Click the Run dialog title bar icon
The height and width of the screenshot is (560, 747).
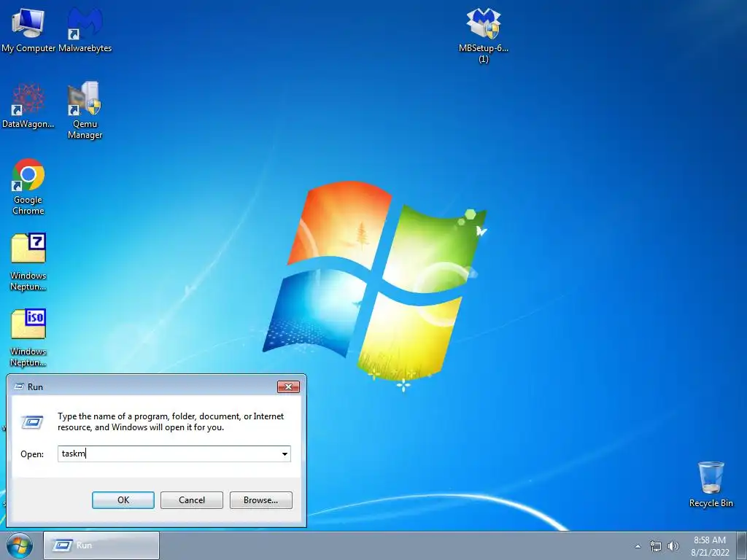click(19, 386)
